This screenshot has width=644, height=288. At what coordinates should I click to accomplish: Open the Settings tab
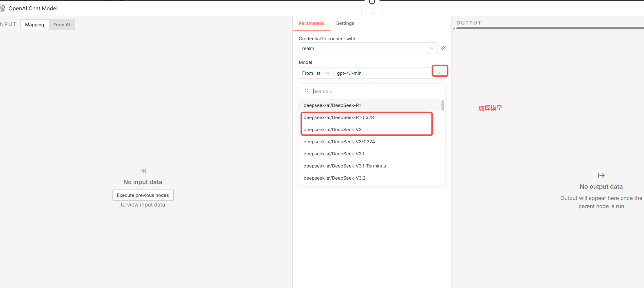(x=345, y=23)
